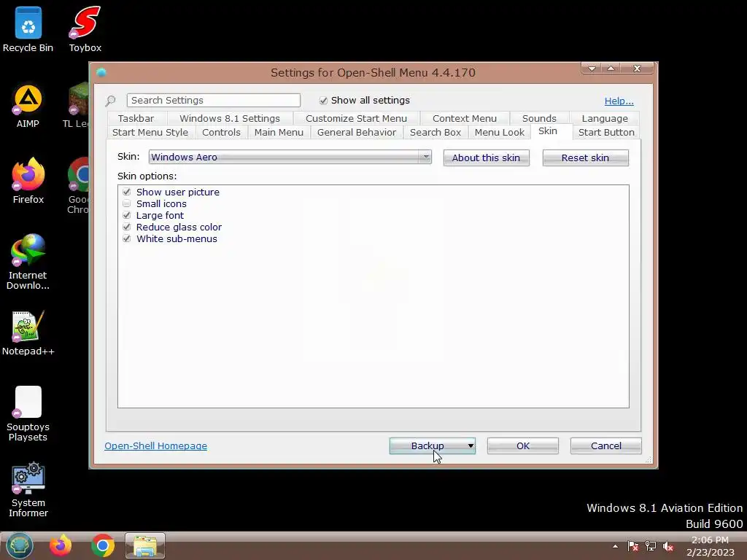Click OK to save settings
Viewport: 747px width, 560px height.
522,446
